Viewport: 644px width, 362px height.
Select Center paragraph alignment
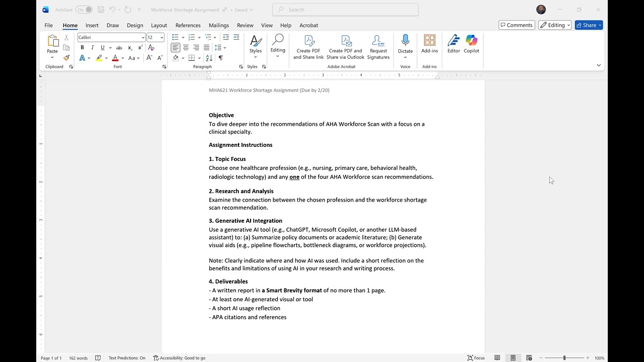tap(186, 48)
